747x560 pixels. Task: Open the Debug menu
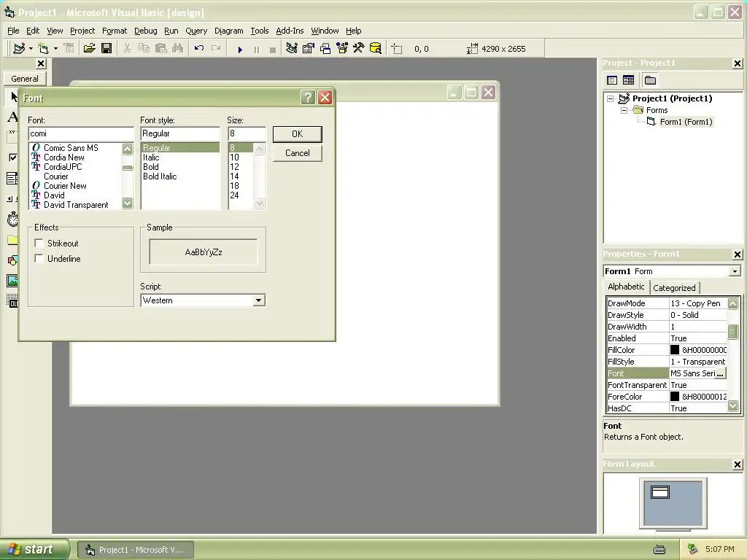(x=146, y=31)
